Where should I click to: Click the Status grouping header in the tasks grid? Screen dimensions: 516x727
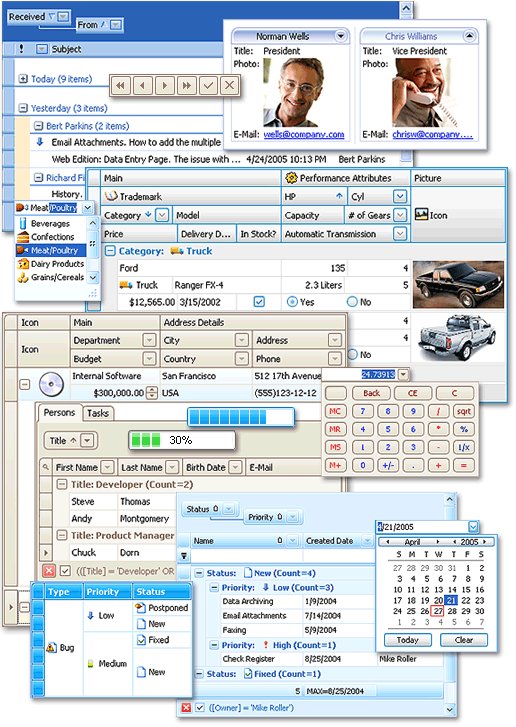[x=210, y=509]
